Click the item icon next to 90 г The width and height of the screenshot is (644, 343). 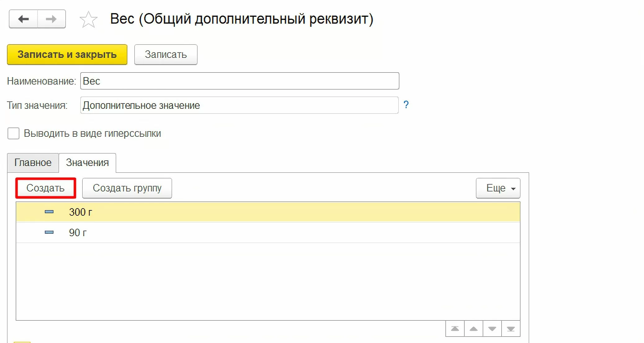click(49, 232)
